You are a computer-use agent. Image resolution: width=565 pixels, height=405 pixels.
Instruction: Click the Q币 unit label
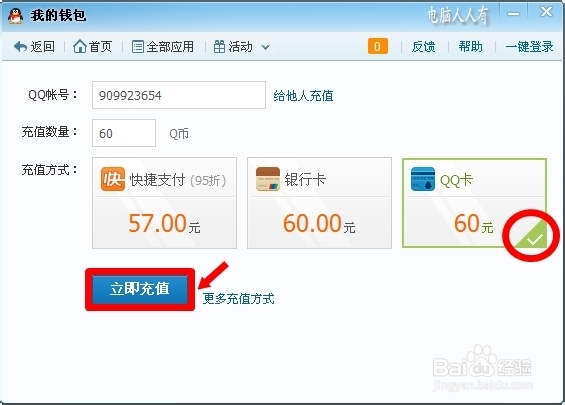click(179, 134)
